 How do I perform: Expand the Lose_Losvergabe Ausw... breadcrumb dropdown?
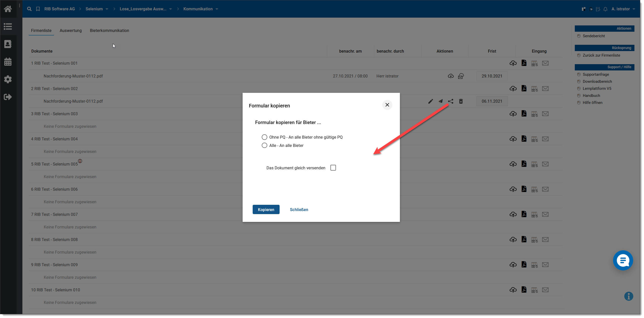tap(171, 9)
